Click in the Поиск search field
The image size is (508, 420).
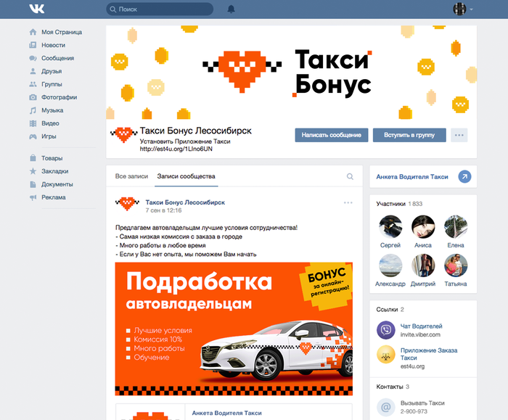(161, 9)
